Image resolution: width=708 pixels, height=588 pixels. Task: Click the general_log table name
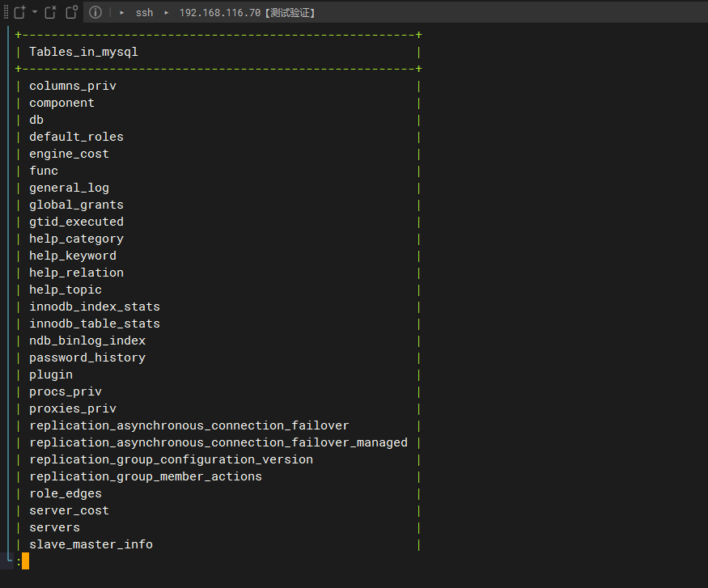pos(69,188)
